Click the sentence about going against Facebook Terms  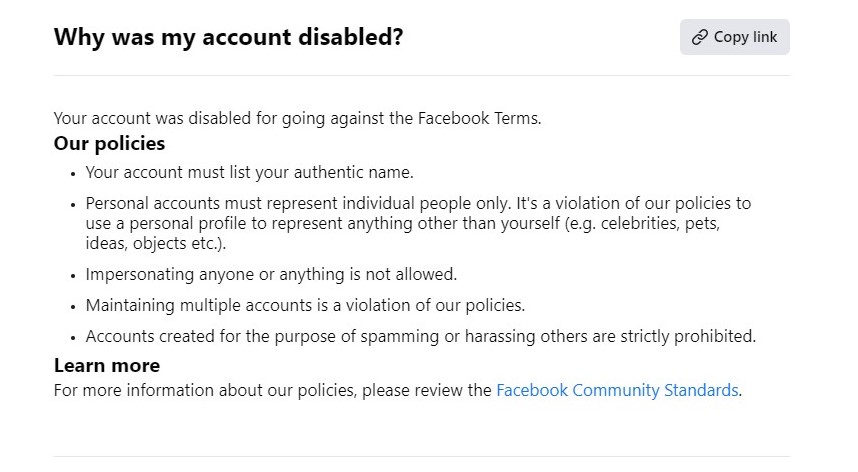click(297, 118)
